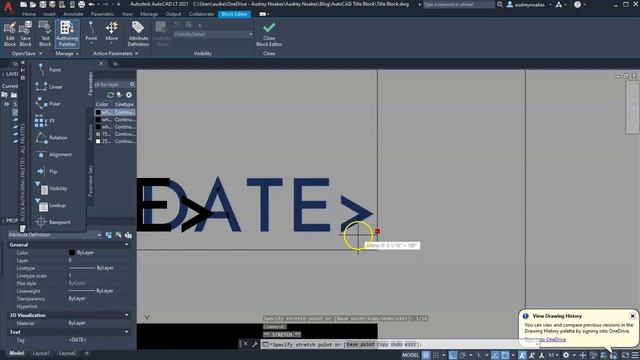Viewport: 640px width, 360px height.
Task: Toggle snap mode in status bar
Action: click(436, 355)
